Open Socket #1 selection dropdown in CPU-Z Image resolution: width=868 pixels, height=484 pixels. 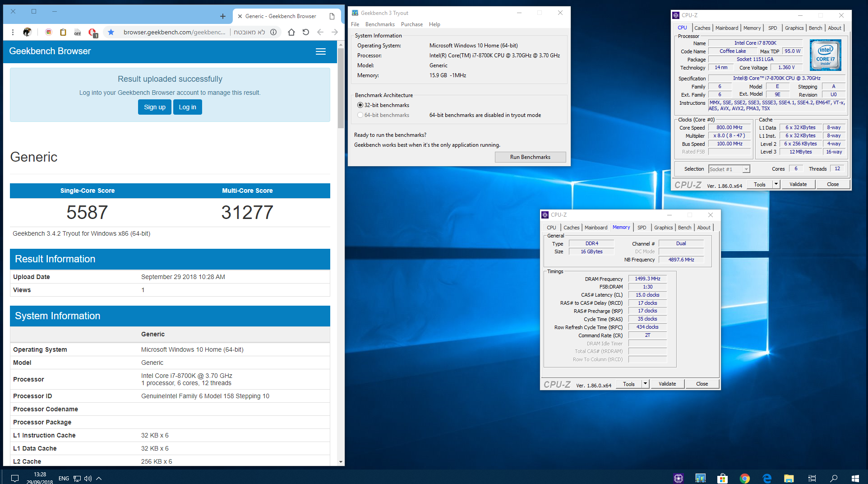(729, 169)
